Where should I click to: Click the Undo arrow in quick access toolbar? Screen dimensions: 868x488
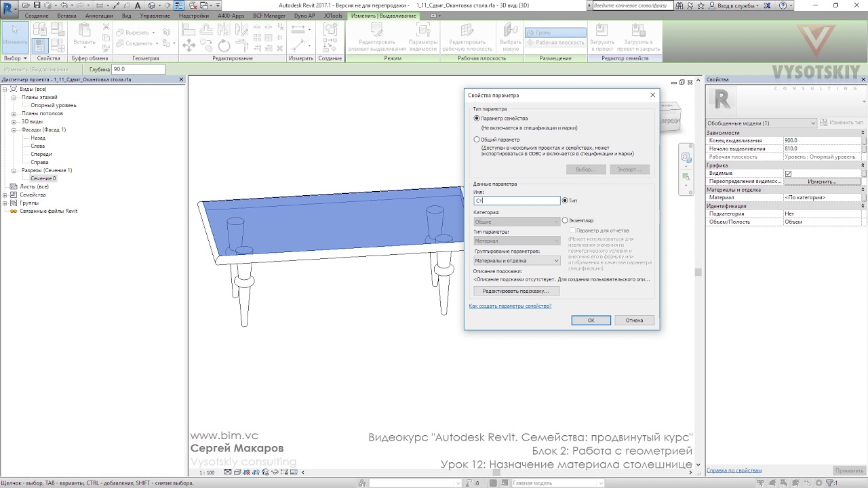coord(64,5)
